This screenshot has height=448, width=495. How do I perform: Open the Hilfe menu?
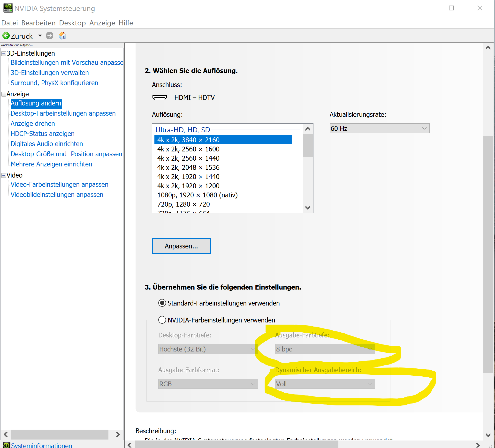126,23
